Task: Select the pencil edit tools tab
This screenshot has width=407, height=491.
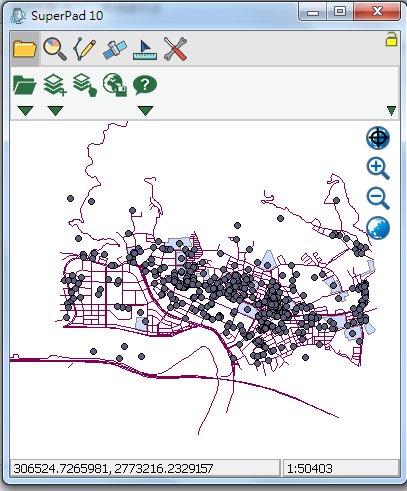Action: pos(85,49)
